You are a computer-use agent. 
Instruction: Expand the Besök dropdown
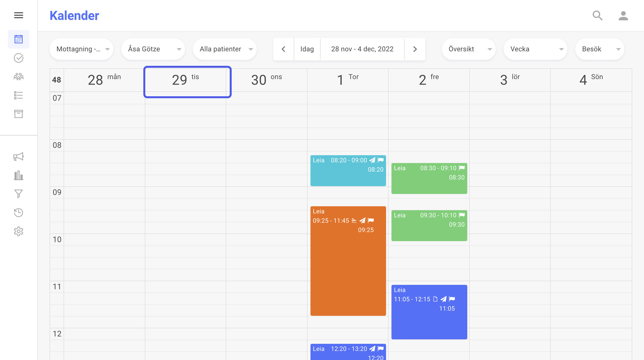(600, 49)
